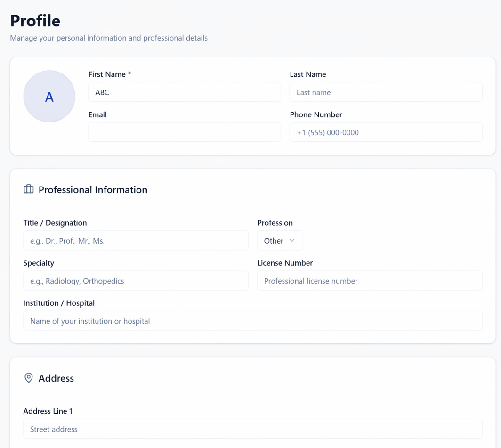Click the location pin icon beside Address
Image resolution: width=501 pixels, height=448 pixels.
click(29, 377)
